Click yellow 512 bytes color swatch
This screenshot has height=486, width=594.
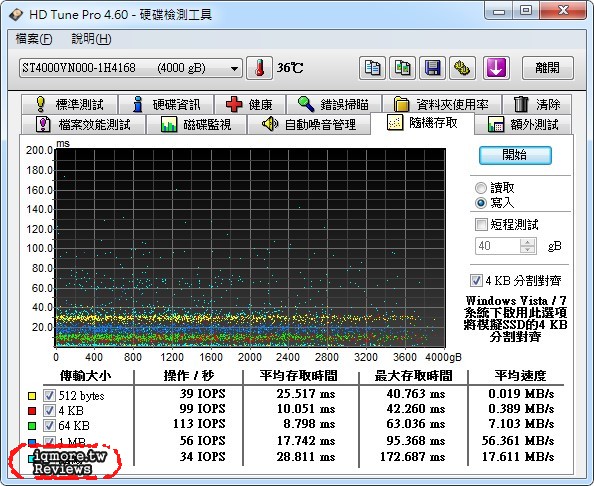click(x=32, y=396)
